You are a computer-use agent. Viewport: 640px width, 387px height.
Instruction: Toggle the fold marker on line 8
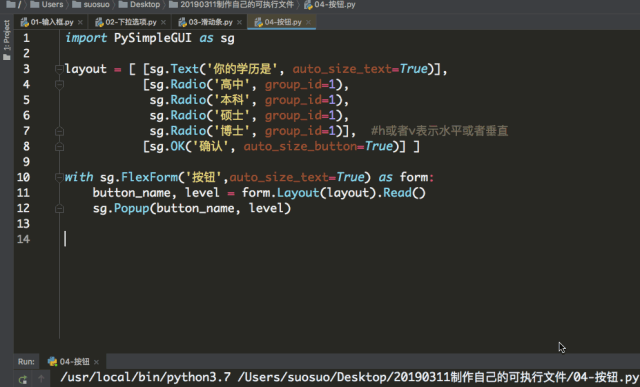point(59,147)
